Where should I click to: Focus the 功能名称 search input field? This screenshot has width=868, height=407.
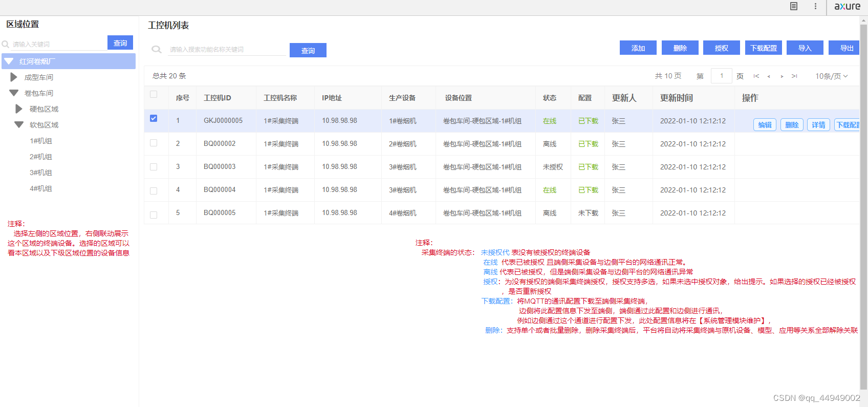(227, 50)
